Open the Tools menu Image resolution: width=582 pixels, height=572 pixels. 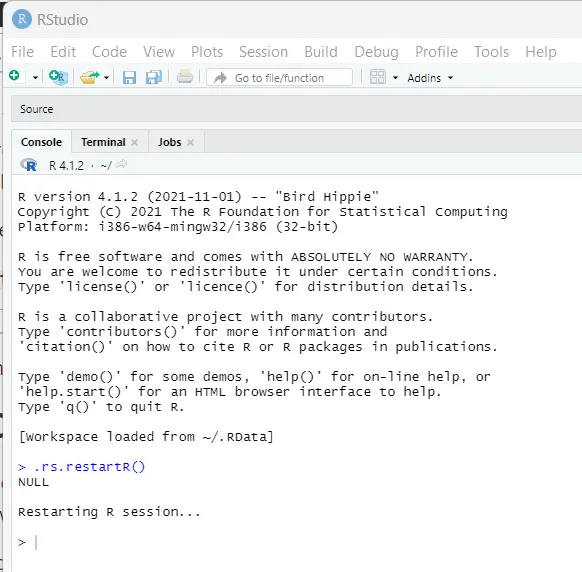[491, 52]
